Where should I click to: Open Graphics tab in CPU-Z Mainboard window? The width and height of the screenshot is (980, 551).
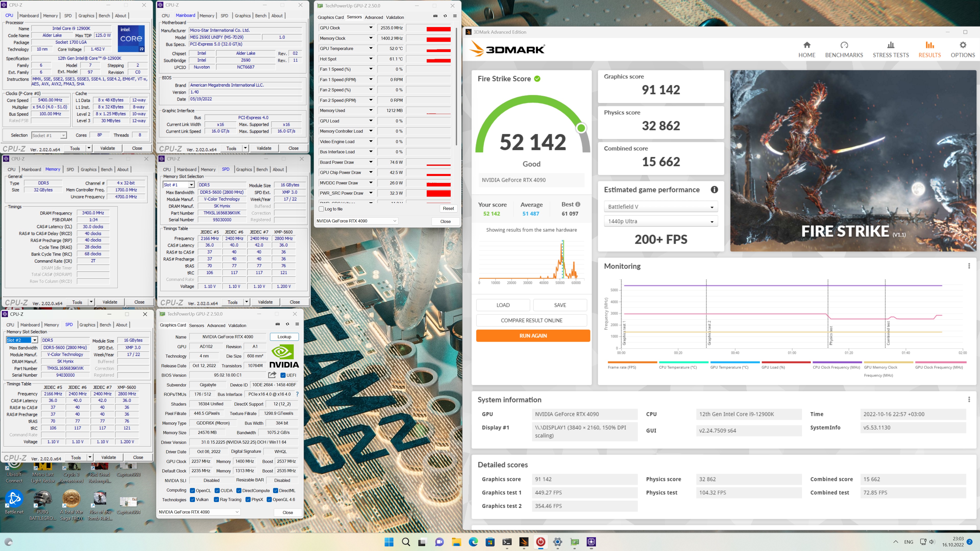click(x=243, y=16)
